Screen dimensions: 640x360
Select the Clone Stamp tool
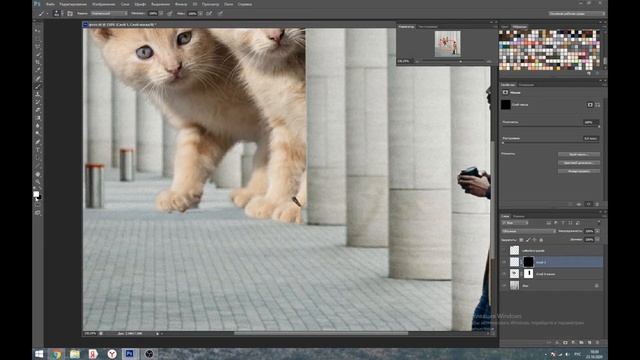pos(38,94)
